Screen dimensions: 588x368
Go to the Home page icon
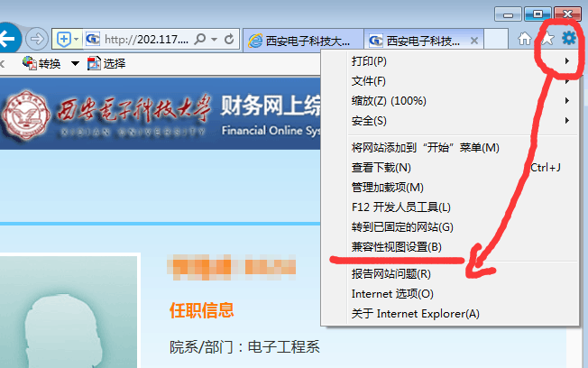(526, 39)
